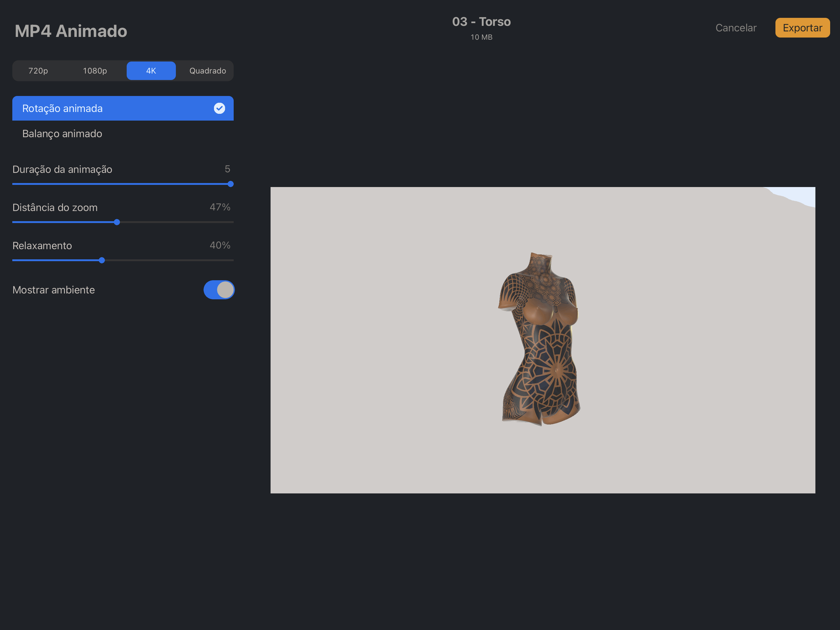Switch to Balanço animado animation
Screen dimensions: 840x630
[62, 134]
